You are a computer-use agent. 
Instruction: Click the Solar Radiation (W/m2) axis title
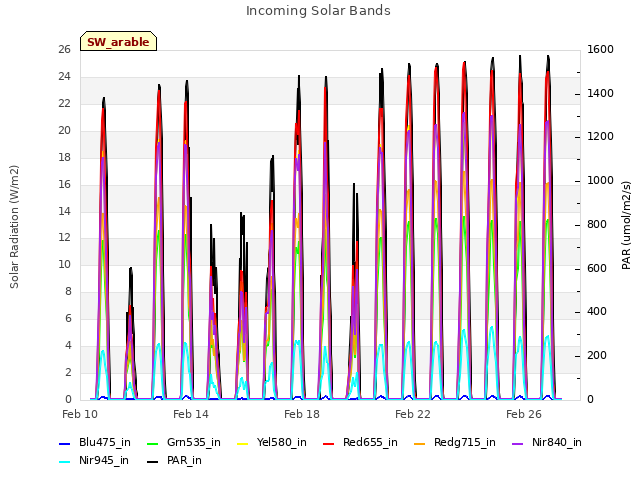14,227
